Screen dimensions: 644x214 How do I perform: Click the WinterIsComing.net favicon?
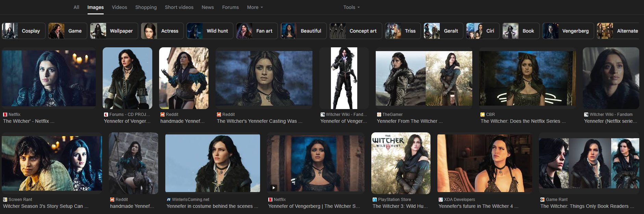(x=169, y=200)
